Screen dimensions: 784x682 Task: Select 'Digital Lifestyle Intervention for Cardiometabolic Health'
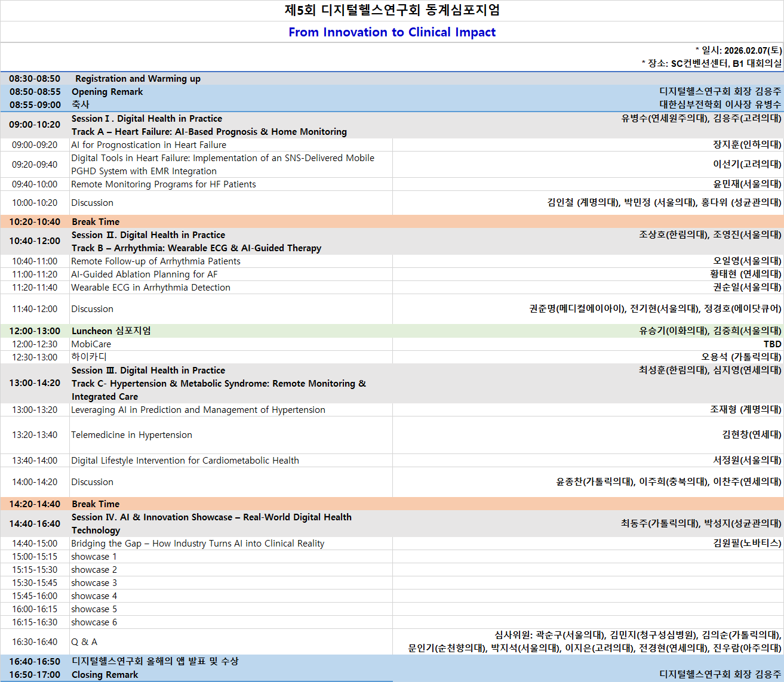[x=185, y=461]
